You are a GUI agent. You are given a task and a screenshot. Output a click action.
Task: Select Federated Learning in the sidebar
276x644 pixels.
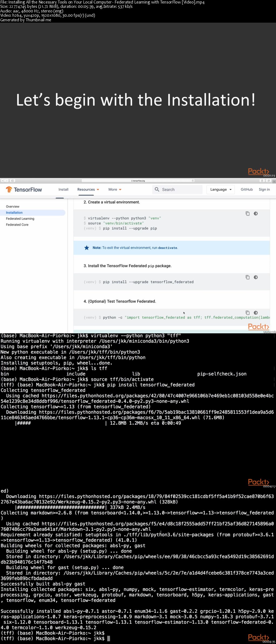pos(20,219)
